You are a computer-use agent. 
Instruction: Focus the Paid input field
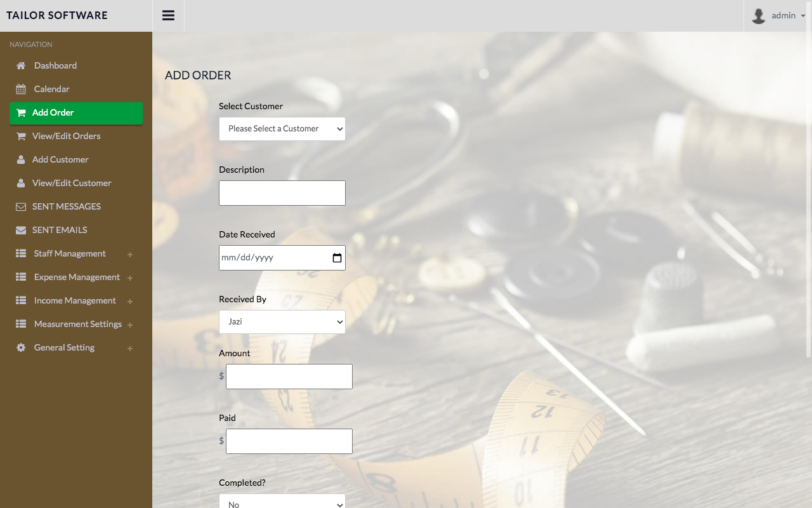click(289, 441)
